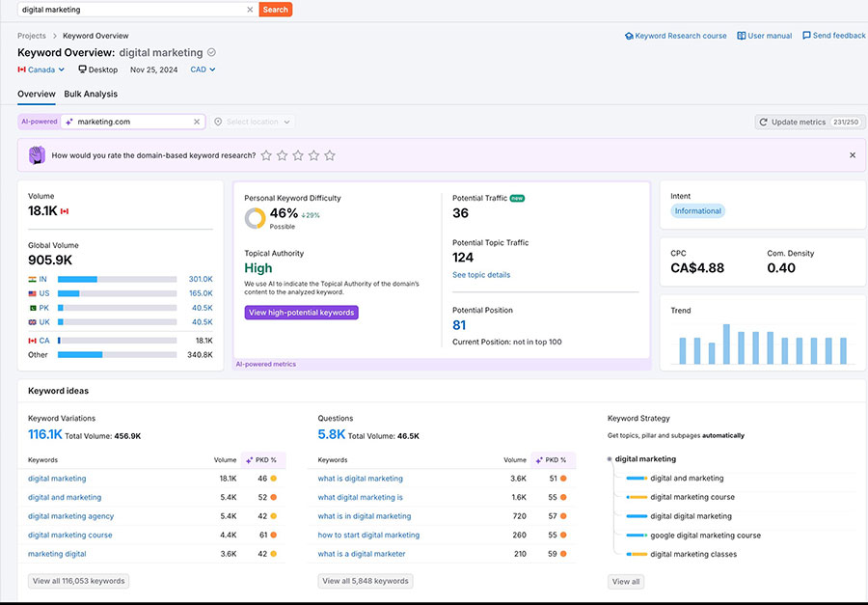Viewport: 868px width, 605px height.
Task: Click the View high-potential keywords button
Action: pos(301,313)
